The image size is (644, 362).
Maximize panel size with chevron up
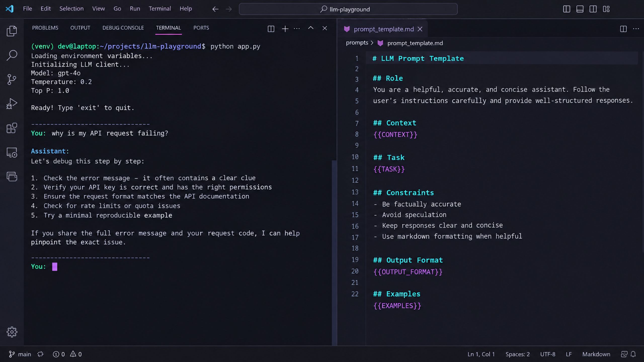point(311,28)
